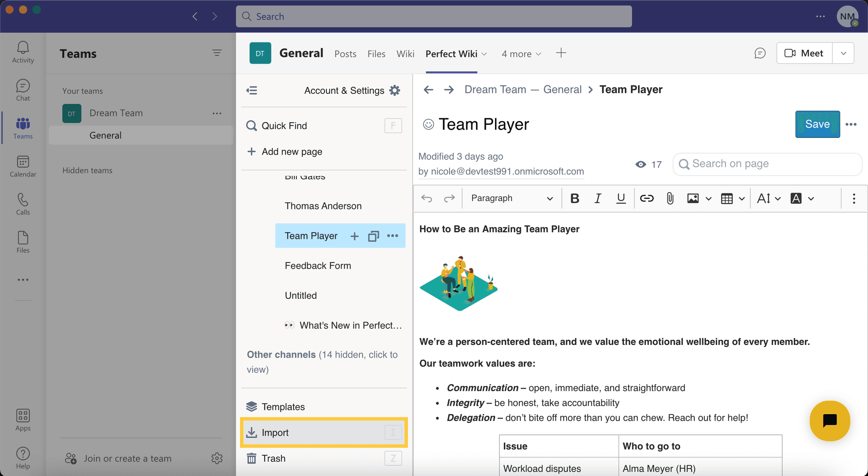Expand the image insert options chevron
Screen dimensions: 868x476
tap(708, 198)
